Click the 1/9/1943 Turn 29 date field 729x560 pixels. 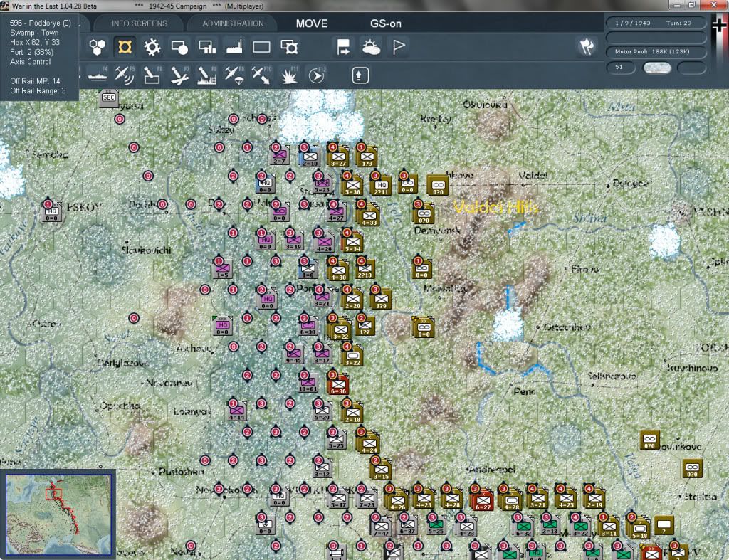[656, 23]
